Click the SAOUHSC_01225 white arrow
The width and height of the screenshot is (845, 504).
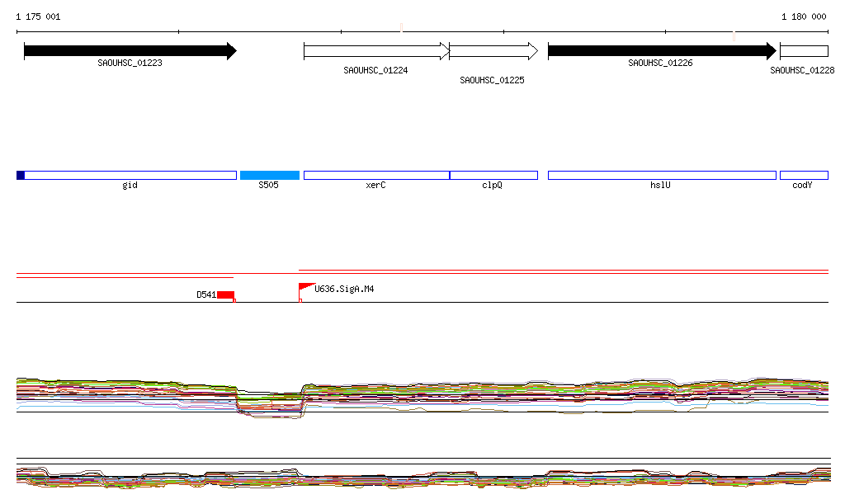tap(493, 51)
